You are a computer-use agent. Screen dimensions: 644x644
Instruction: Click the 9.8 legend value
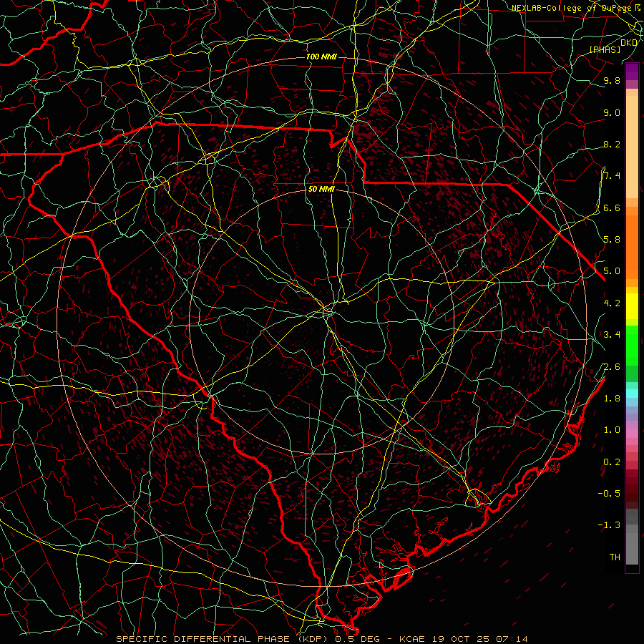(612, 80)
